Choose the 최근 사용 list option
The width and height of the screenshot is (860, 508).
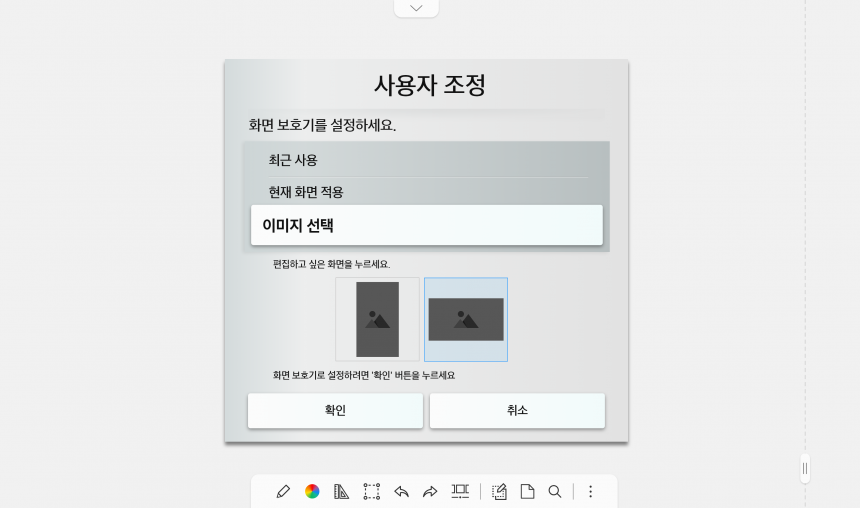tap(427, 160)
